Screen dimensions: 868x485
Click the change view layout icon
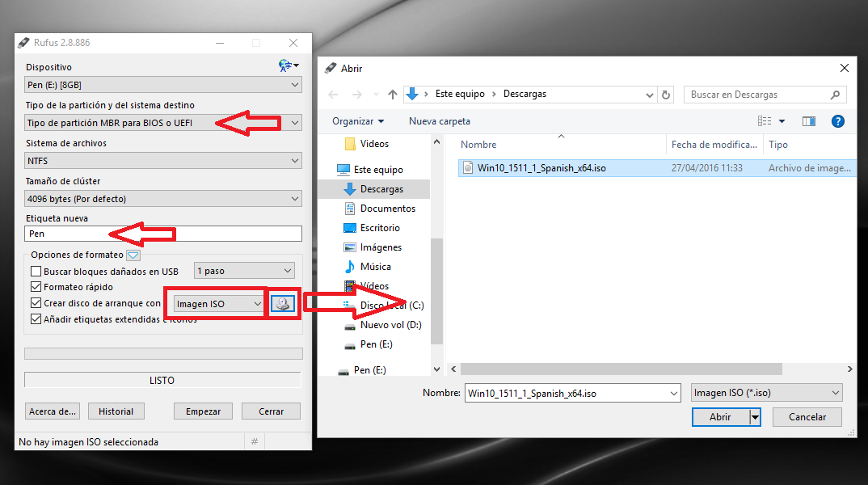pos(765,121)
